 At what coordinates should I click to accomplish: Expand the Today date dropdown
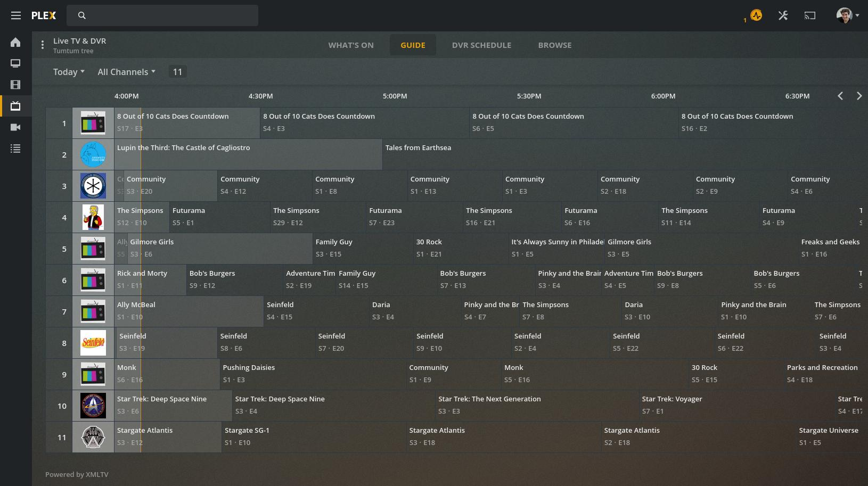(69, 72)
